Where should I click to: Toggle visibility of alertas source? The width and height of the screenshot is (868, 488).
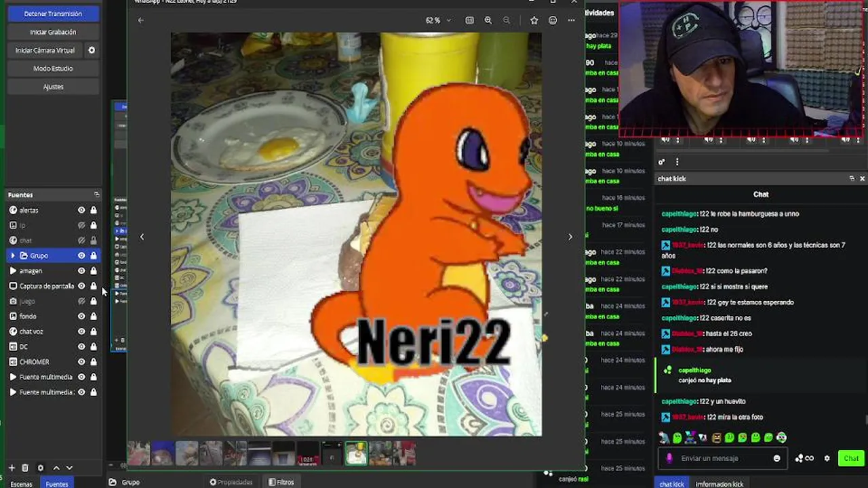pos(81,210)
